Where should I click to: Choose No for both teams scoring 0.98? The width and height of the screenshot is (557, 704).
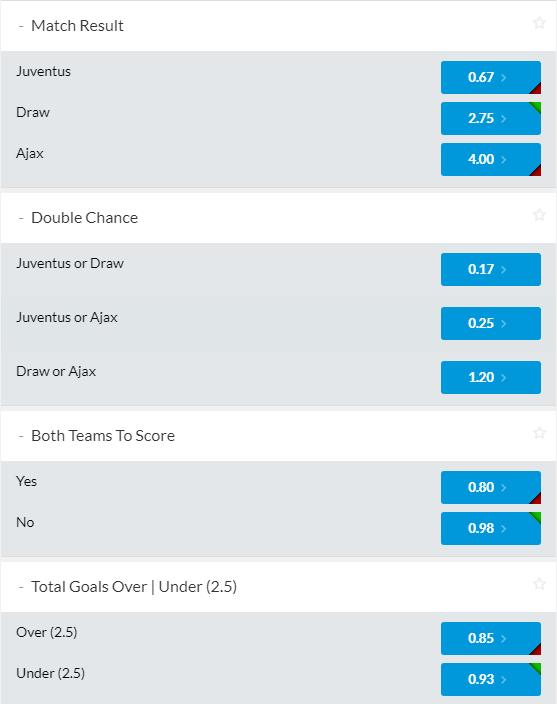[x=491, y=528]
